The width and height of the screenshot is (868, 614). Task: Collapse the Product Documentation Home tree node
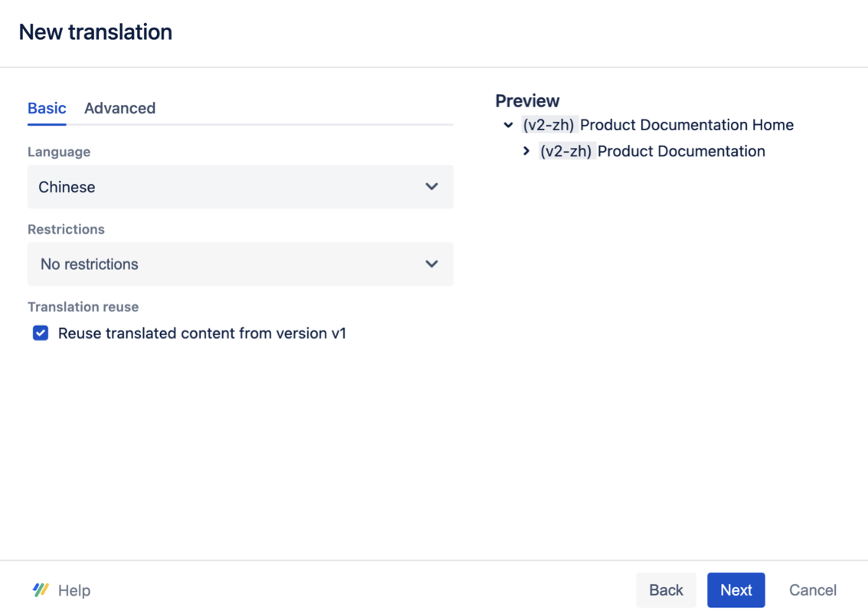(x=508, y=125)
